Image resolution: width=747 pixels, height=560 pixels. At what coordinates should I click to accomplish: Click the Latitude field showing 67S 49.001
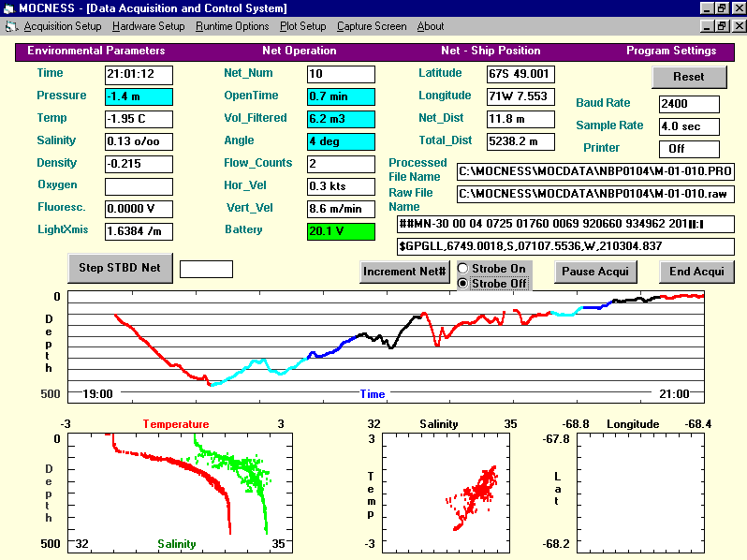pyautogui.click(x=520, y=74)
